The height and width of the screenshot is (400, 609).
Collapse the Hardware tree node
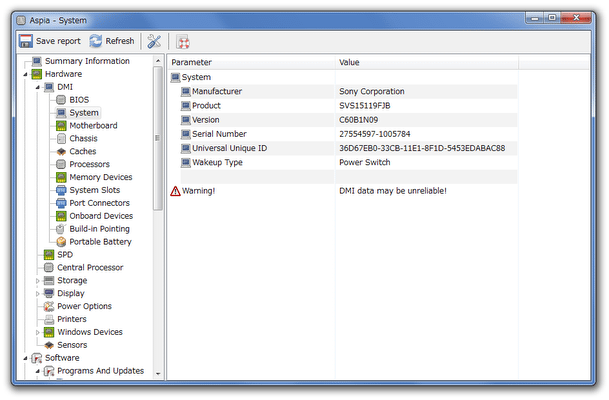[x=26, y=75]
